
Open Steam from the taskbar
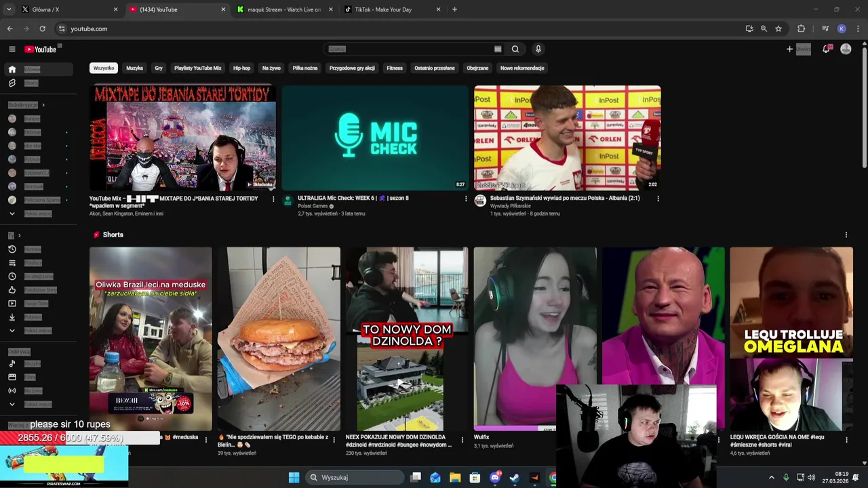(x=515, y=477)
